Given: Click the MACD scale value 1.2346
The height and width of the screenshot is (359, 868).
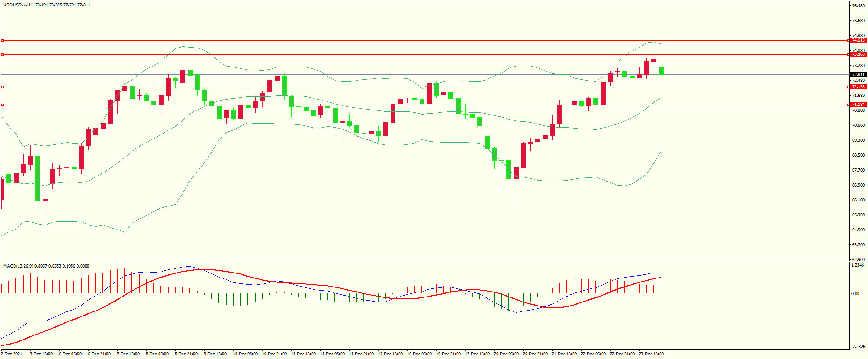Looking at the screenshot, I should click(858, 265).
